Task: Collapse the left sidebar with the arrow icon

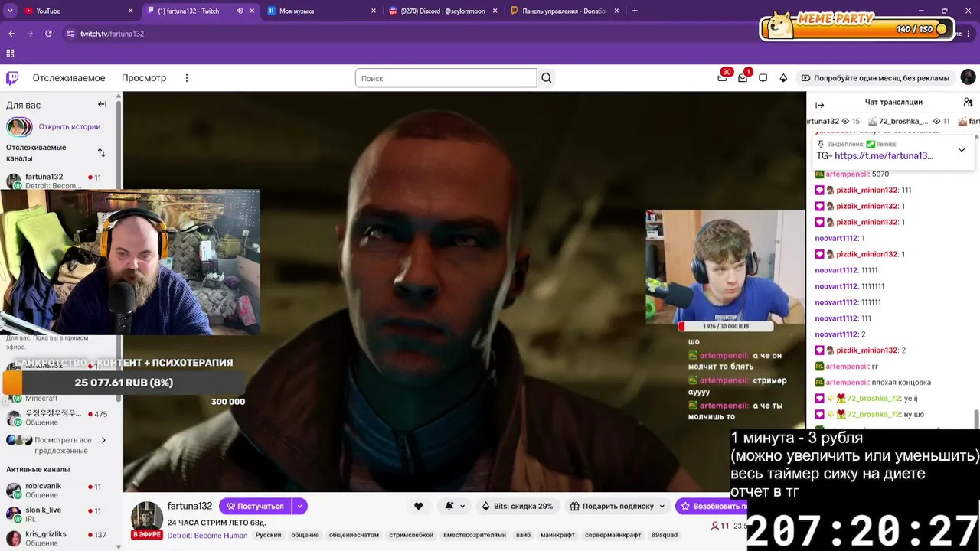Action: point(102,105)
